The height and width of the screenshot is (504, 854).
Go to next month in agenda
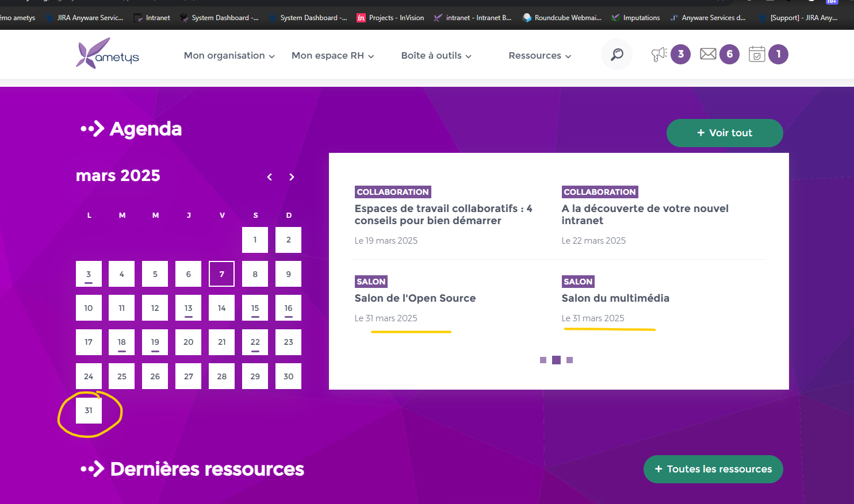pyautogui.click(x=292, y=177)
